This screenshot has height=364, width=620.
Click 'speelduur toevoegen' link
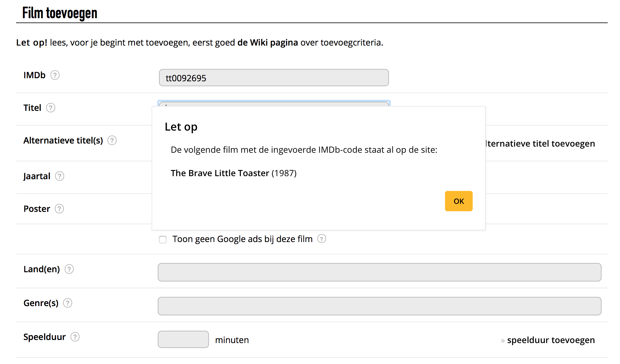point(551,340)
